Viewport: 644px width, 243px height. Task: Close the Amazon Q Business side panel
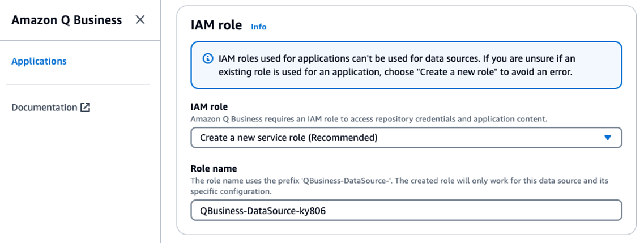point(140,20)
